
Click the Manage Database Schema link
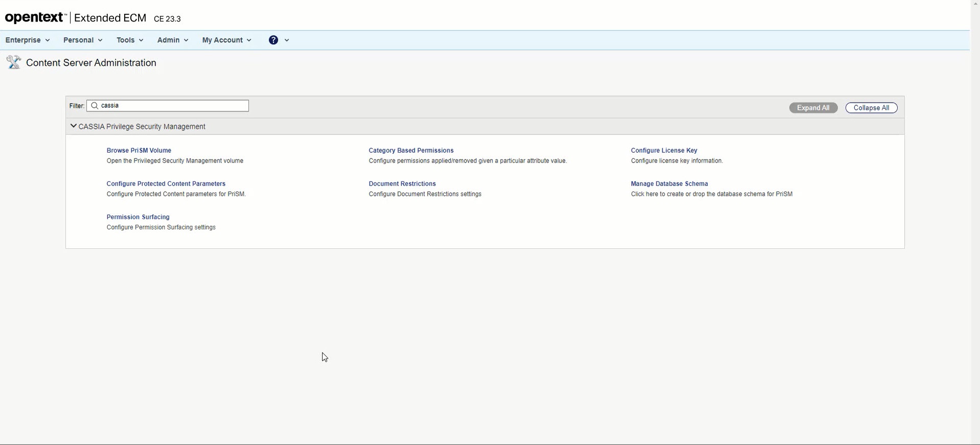pos(669,183)
